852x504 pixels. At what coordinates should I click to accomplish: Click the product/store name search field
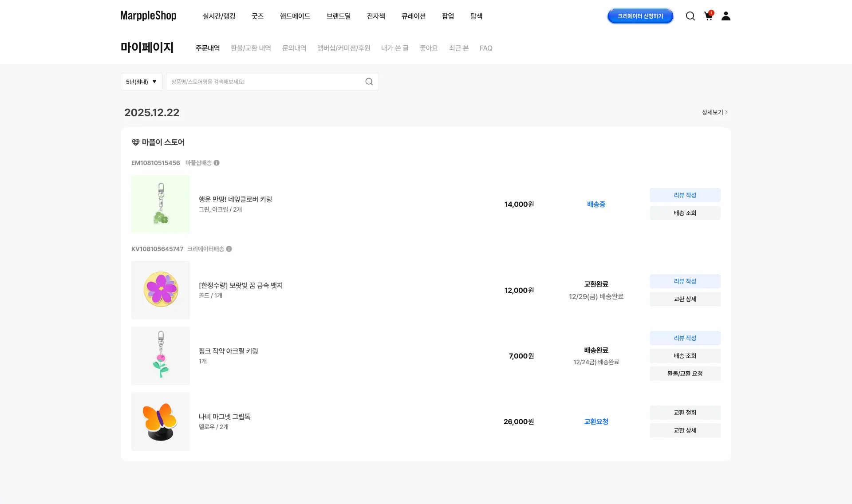[x=266, y=82]
